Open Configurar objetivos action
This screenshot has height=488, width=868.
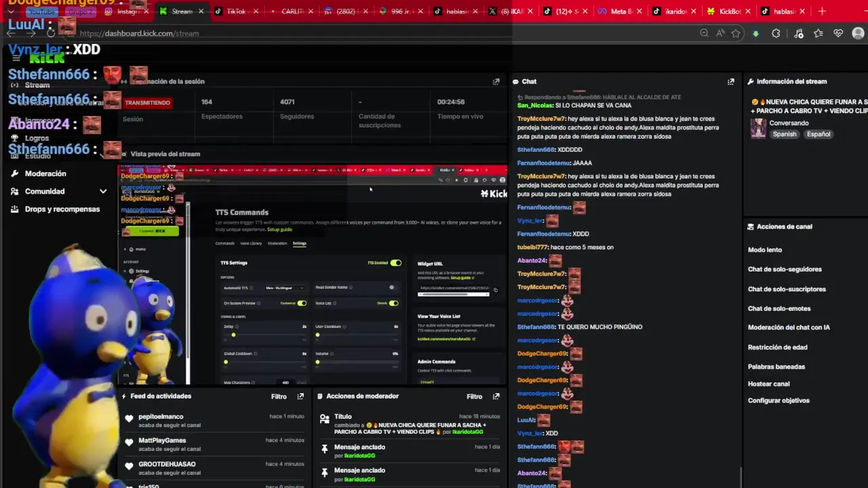[x=778, y=401]
